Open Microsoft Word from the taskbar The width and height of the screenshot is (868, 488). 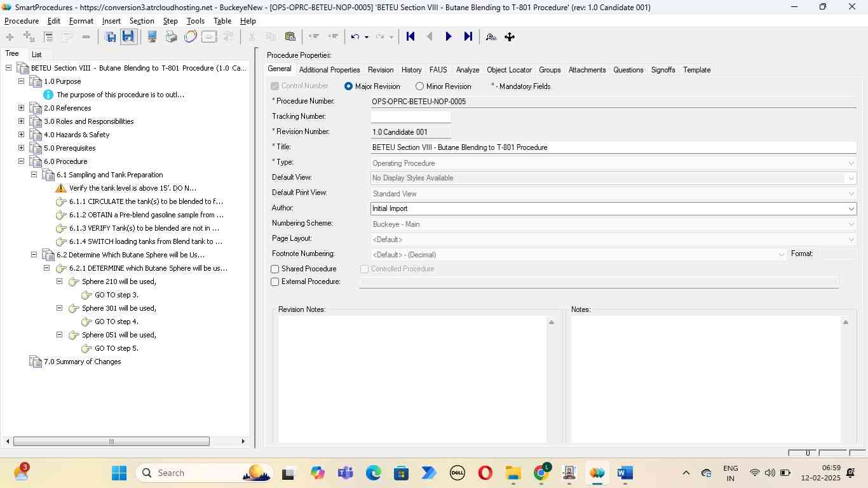pyautogui.click(x=625, y=473)
